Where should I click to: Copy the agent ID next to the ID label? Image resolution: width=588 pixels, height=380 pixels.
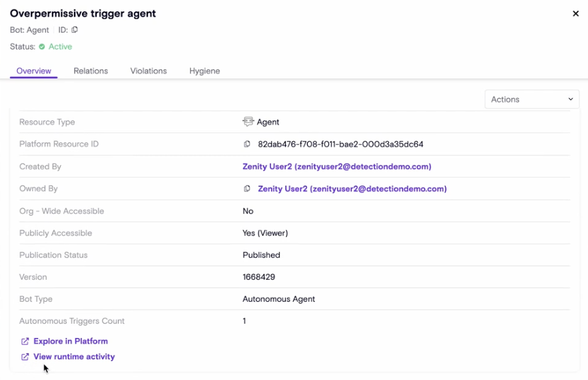coord(75,30)
